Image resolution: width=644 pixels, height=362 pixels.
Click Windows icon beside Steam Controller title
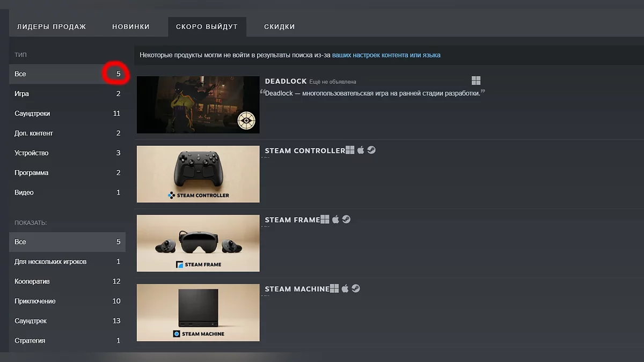pyautogui.click(x=350, y=150)
